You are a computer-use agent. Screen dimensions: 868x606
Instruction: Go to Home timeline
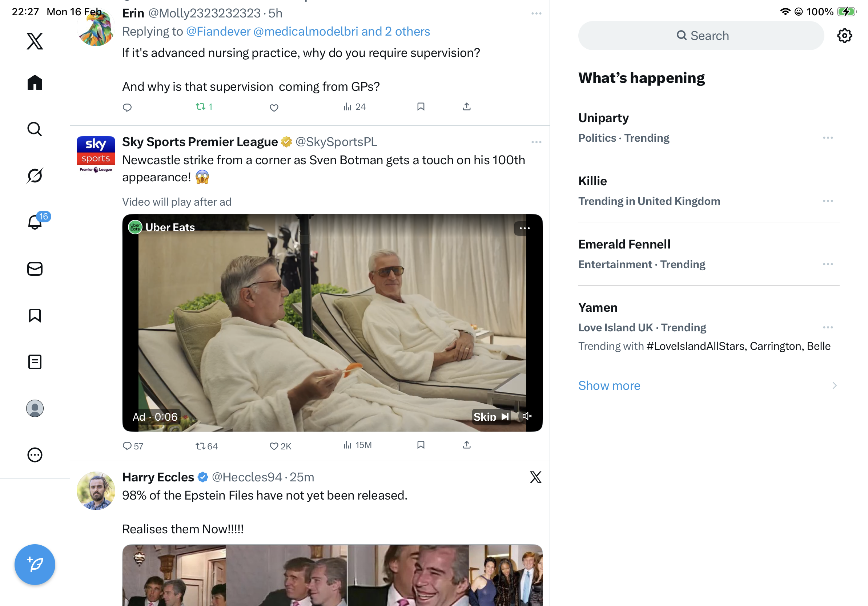tap(35, 82)
